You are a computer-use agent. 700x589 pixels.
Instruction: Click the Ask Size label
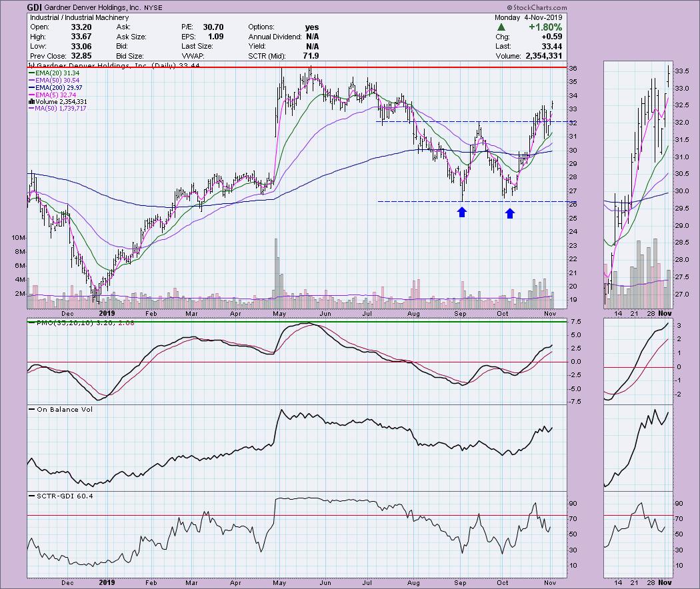[x=130, y=37]
